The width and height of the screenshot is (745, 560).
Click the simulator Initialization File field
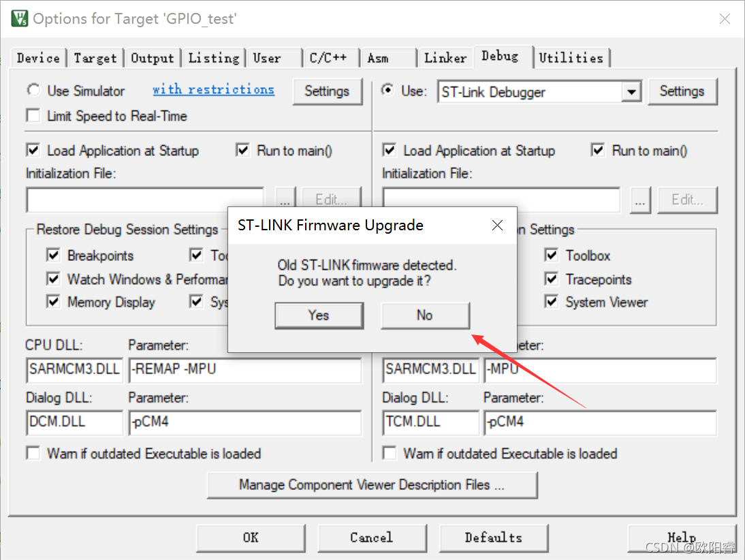pyautogui.click(x=145, y=199)
